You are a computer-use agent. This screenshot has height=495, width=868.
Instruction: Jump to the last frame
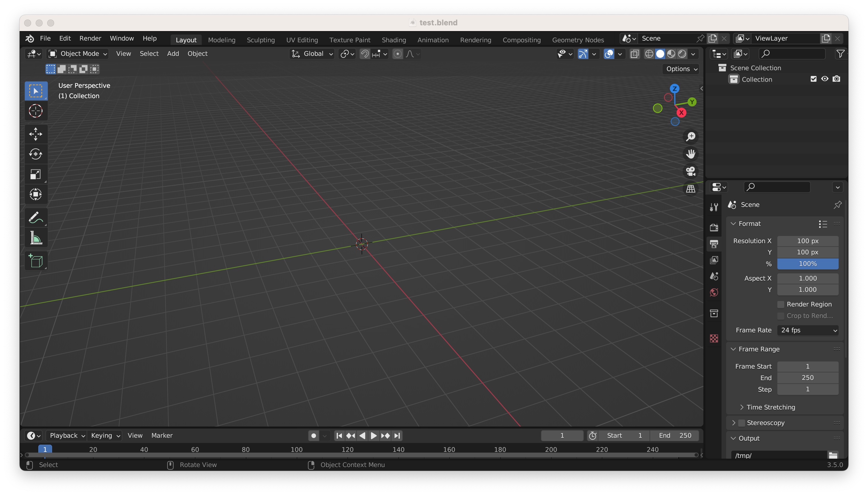[x=397, y=435]
